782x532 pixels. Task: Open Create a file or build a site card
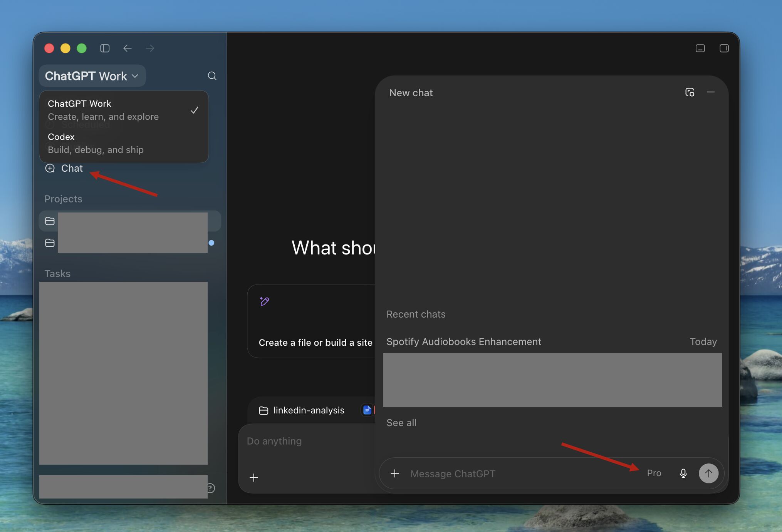point(311,321)
